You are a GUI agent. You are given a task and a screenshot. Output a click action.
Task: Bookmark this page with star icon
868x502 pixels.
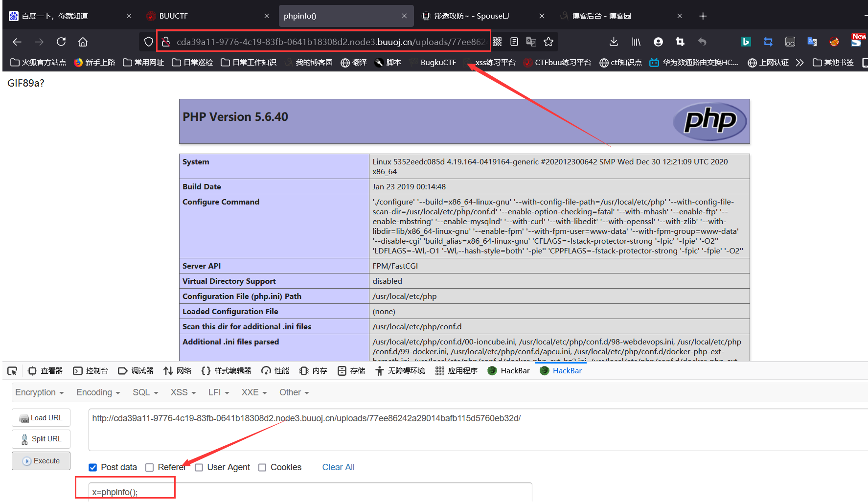548,42
